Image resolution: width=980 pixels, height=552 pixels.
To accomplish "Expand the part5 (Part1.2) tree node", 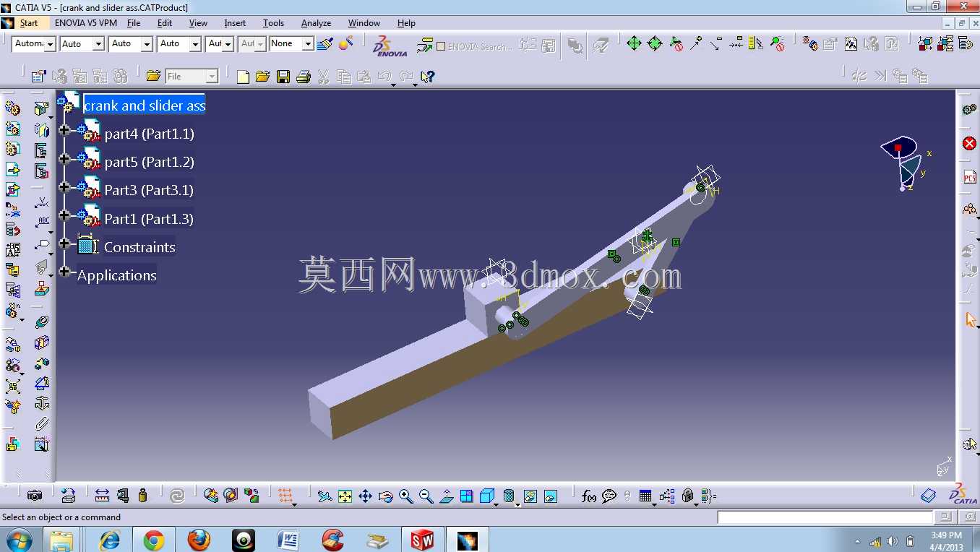I will [x=64, y=158].
